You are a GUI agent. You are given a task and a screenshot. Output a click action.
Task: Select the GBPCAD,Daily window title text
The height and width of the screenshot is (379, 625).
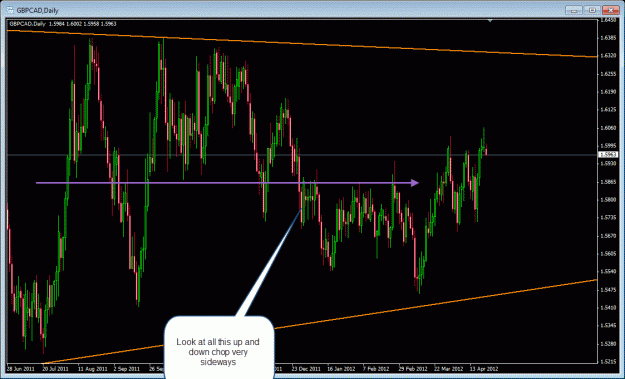tap(37, 10)
